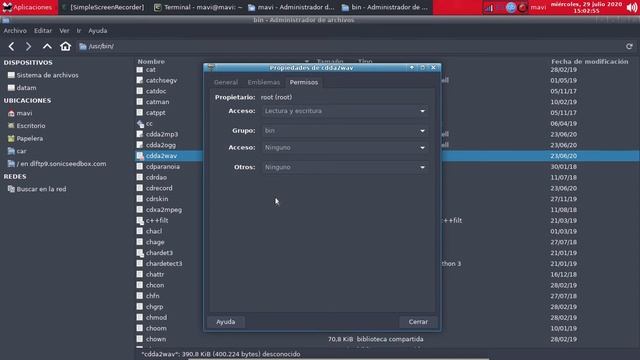Viewport: 640px width, 360px height.
Task: Expand owner Acceso dropdown Lectura y escritura
Action: coord(344,111)
